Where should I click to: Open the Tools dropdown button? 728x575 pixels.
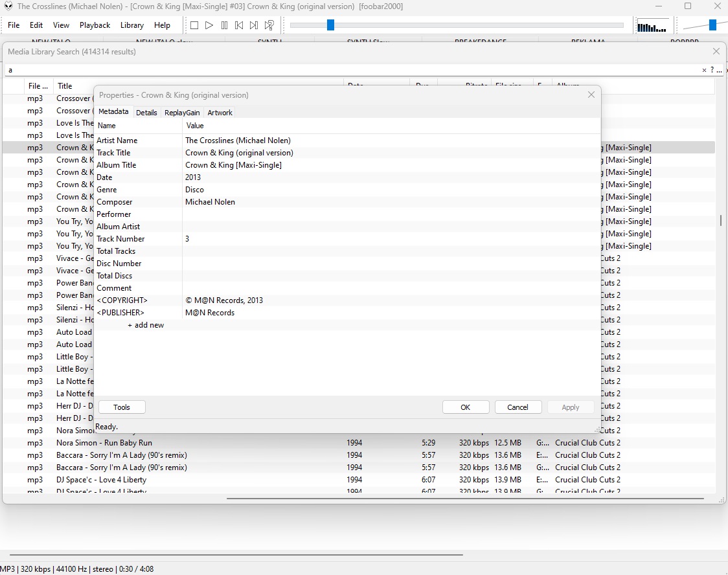122,407
